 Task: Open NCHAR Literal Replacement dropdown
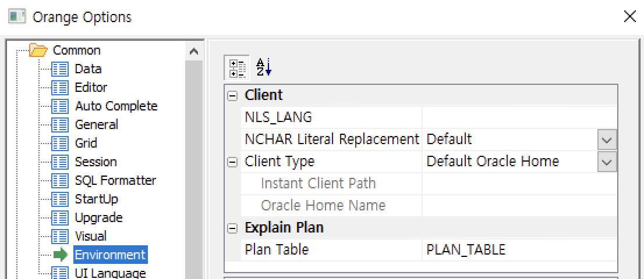click(607, 140)
